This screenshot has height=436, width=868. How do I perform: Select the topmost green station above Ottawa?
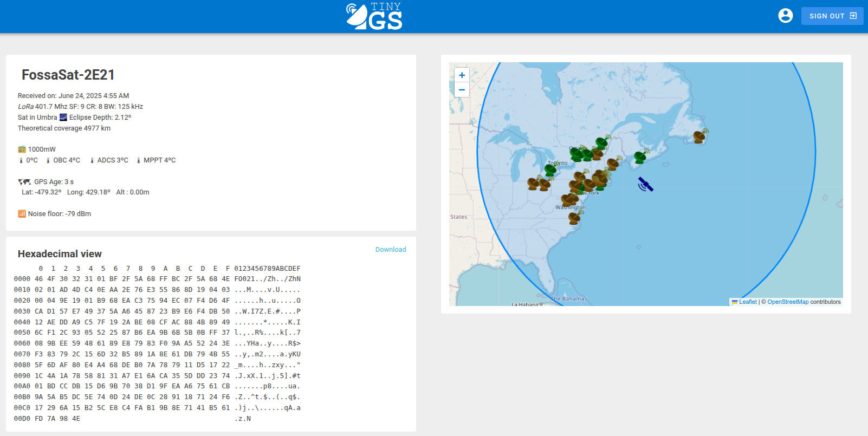pos(601,142)
